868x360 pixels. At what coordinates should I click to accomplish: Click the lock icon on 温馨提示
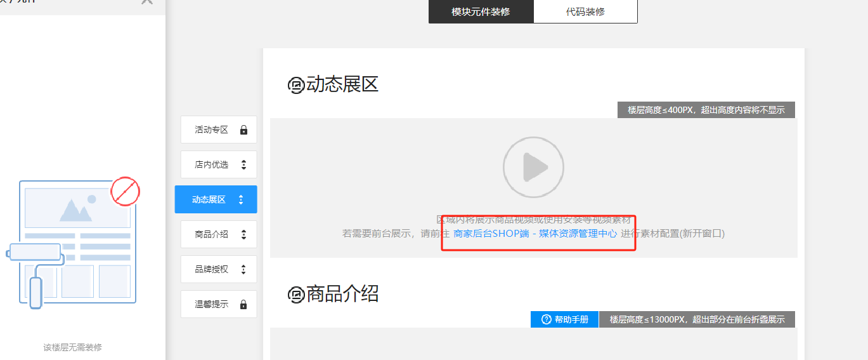243,305
